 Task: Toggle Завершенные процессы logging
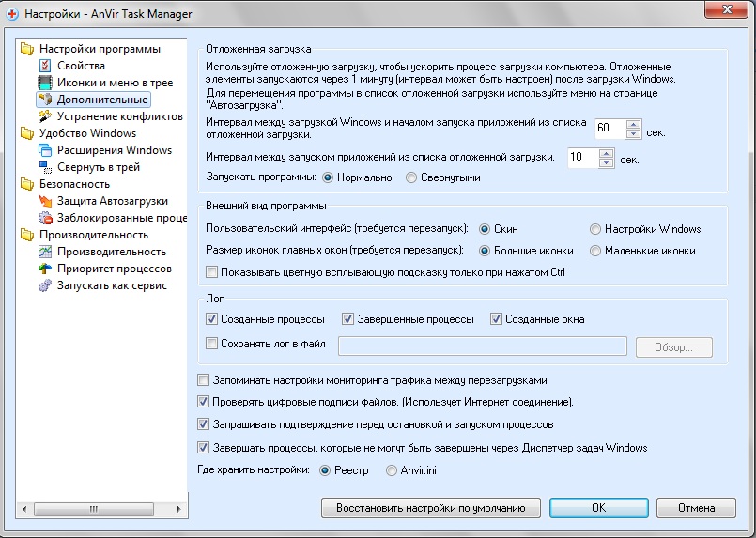click(x=347, y=318)
